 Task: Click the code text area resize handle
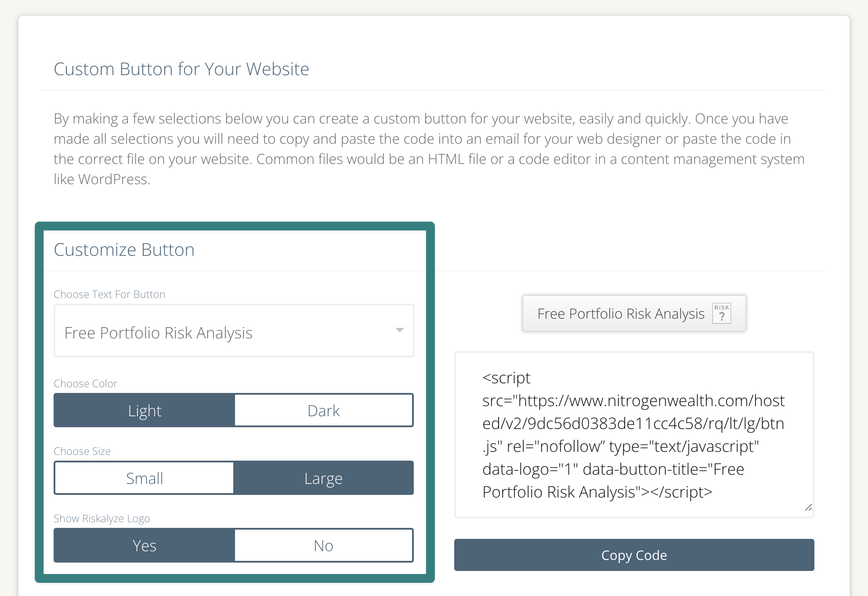click(x=808, y=507)
